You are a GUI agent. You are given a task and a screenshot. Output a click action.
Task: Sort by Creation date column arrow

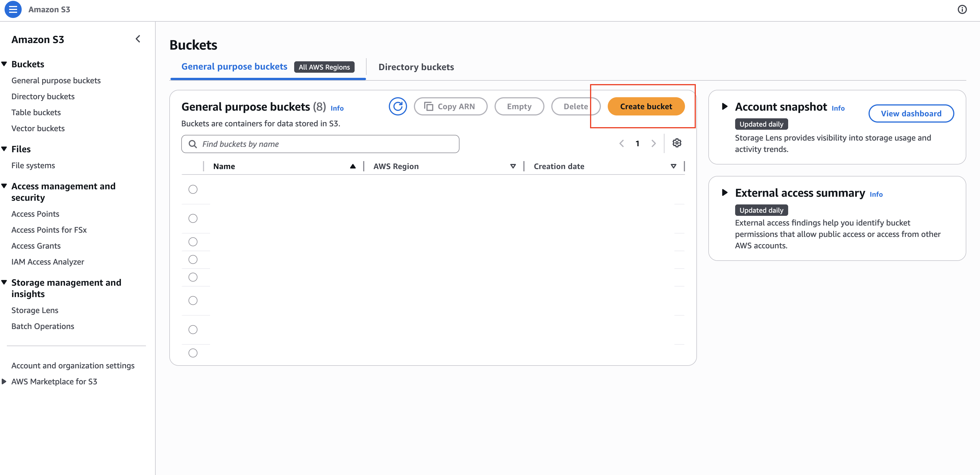point(673,166)
